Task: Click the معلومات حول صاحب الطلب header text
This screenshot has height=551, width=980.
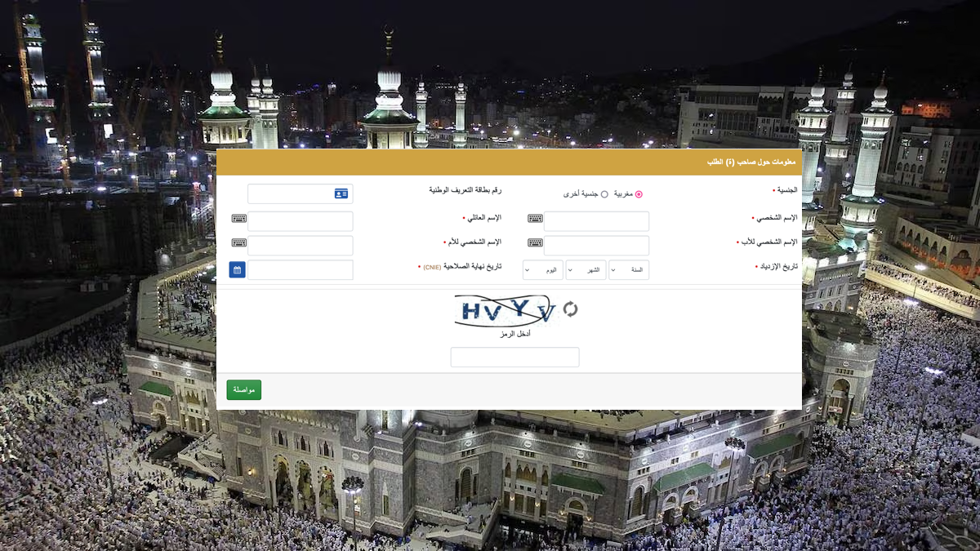Action: click(751, 162)
